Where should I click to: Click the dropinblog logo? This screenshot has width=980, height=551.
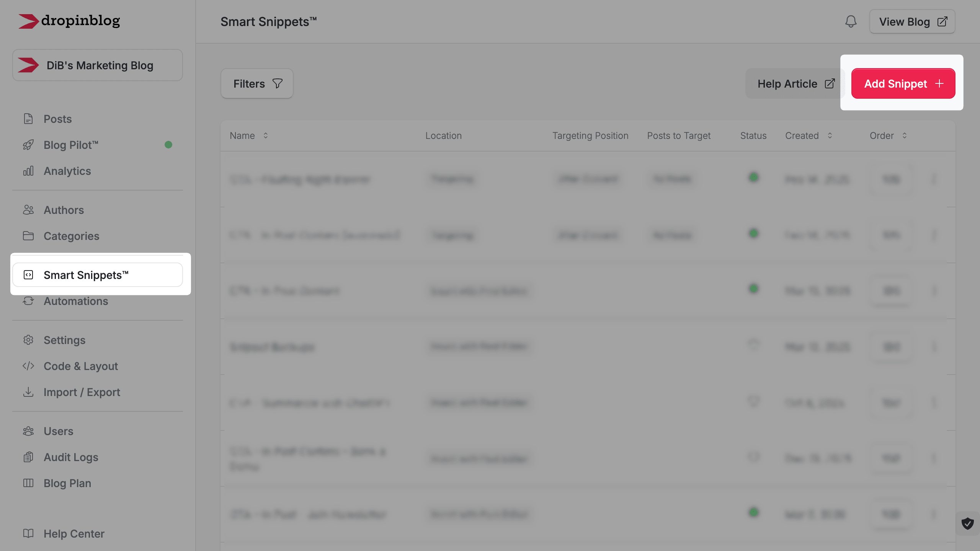(x=69, y=21)
